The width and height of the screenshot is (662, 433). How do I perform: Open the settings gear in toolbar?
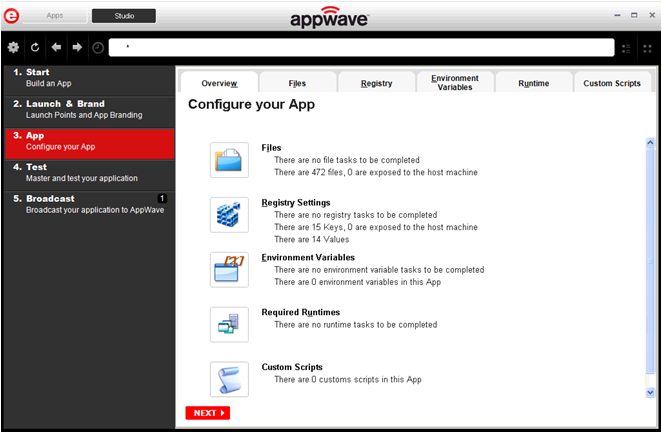[x=14, y=47]
